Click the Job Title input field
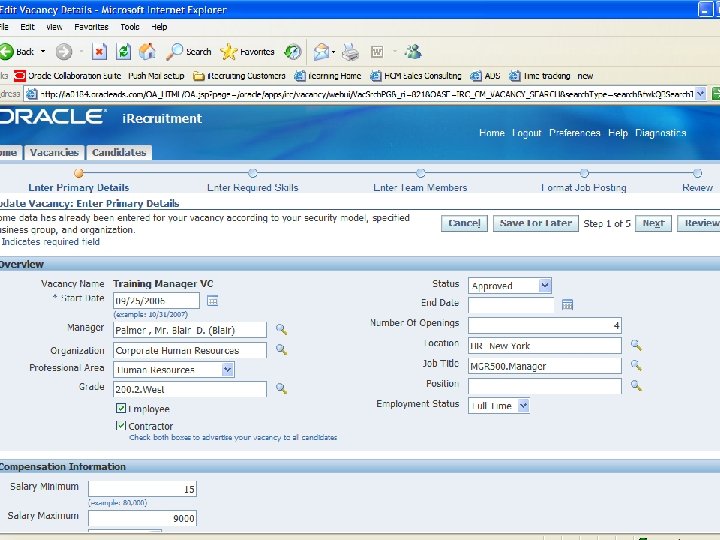720x540 pixels. pyautogui.click(x=545, y=366)
